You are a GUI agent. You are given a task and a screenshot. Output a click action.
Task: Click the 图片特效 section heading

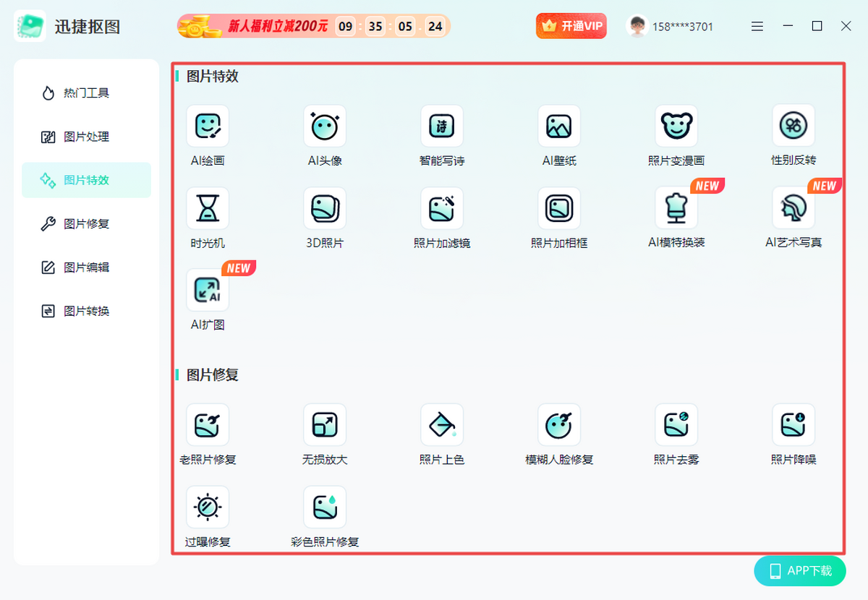point(213,76)
